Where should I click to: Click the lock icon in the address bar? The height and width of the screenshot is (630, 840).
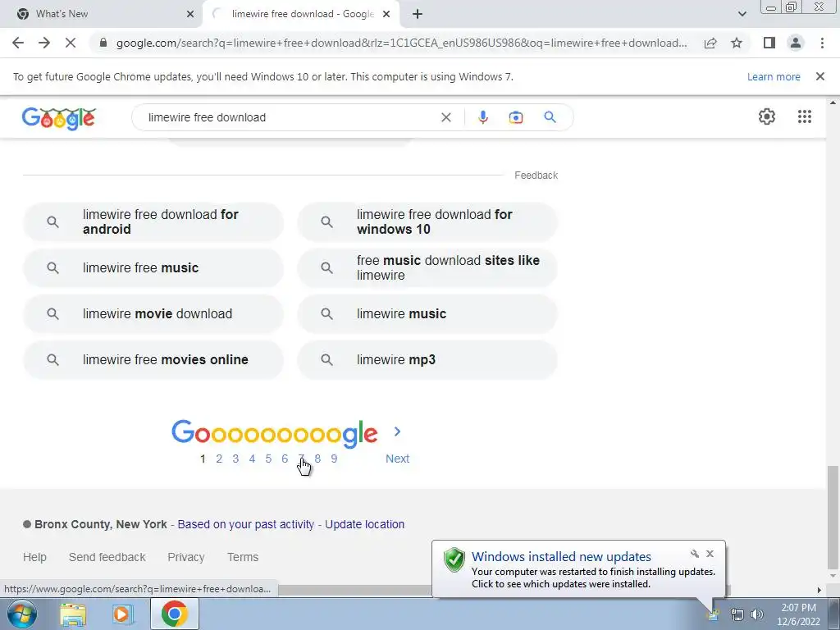coord(103,43)
